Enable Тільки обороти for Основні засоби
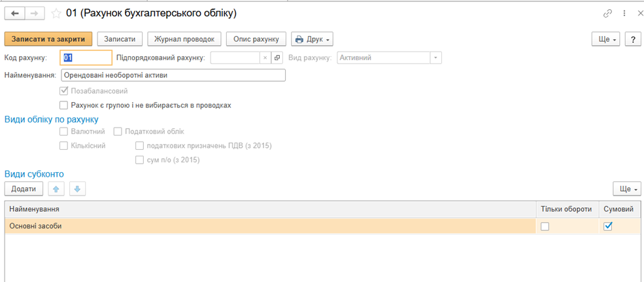 tap(545, 226)
